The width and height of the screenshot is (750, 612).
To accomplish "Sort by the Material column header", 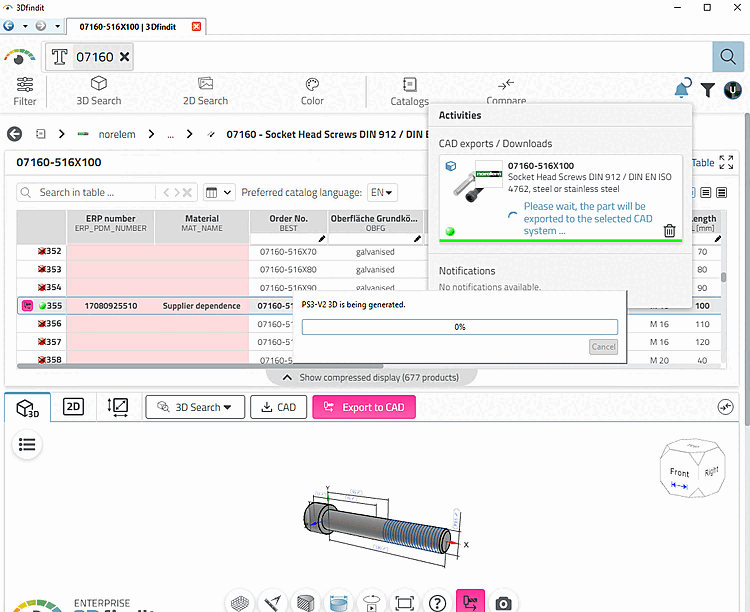I will (201, 223).
